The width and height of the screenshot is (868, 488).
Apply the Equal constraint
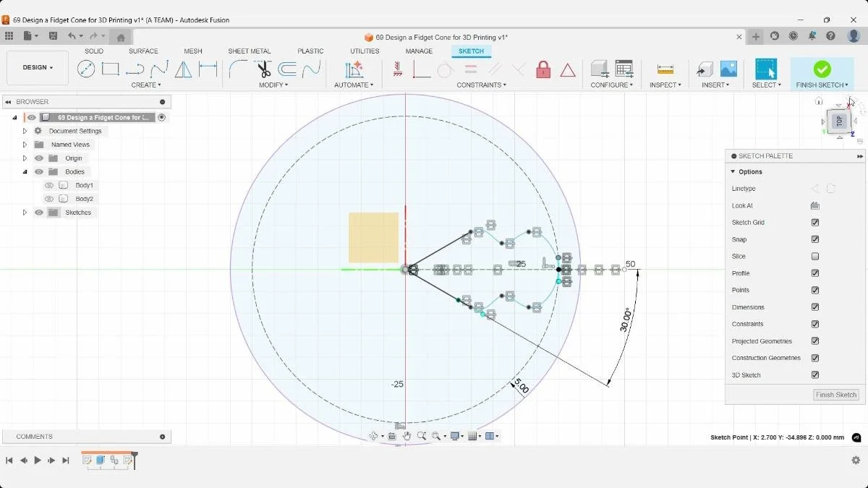coord(471,69)
